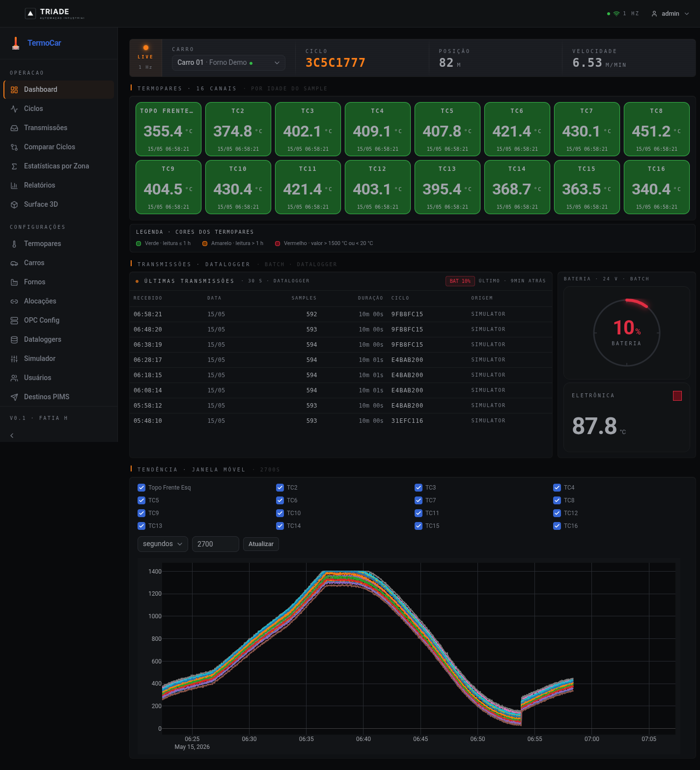Viewport: 700px width, 770px height.
Task: Click the red Eletrônica status square
Action: (677, 396)
